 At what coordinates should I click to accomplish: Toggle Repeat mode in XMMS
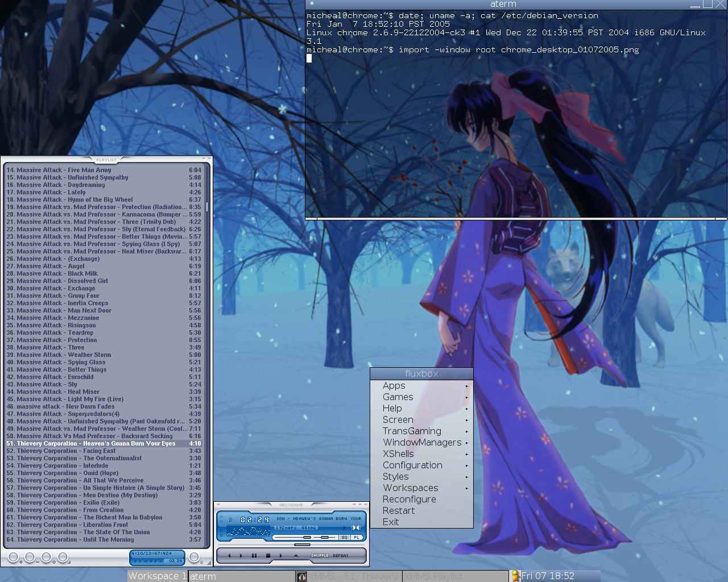[x=341, y=555]
